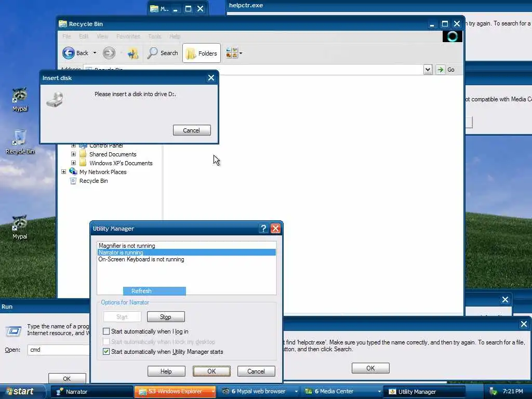Click the Forward arrow in Recycle Bin toolbar
This screenshot has width=532, height=399.
click(x=109, y=53)
